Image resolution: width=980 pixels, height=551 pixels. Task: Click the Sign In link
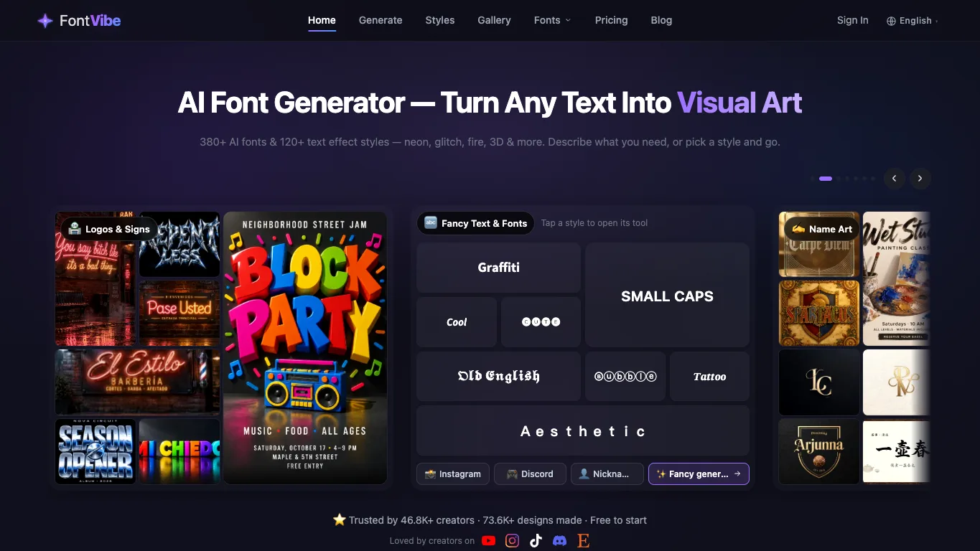point(853,20)
